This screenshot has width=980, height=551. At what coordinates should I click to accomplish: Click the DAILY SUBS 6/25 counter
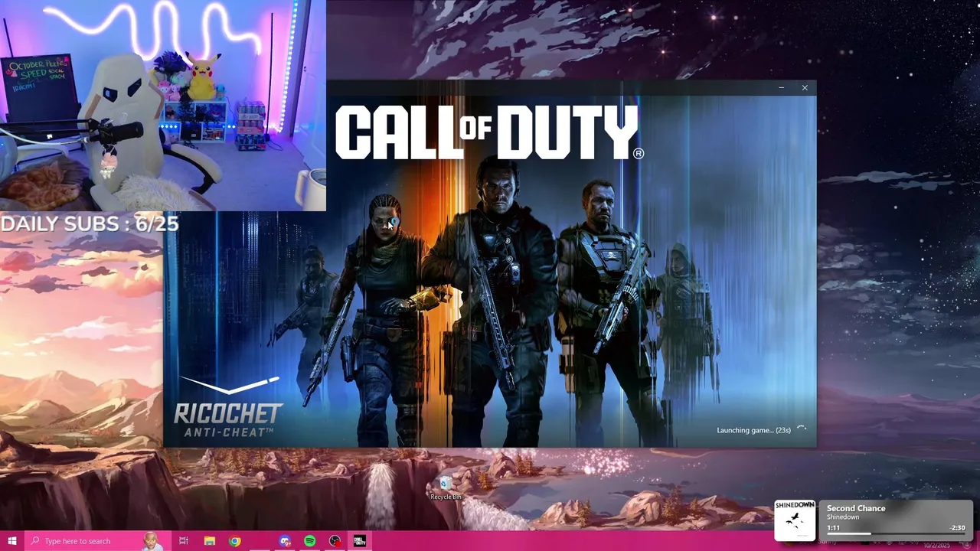[x=90, y=223]
